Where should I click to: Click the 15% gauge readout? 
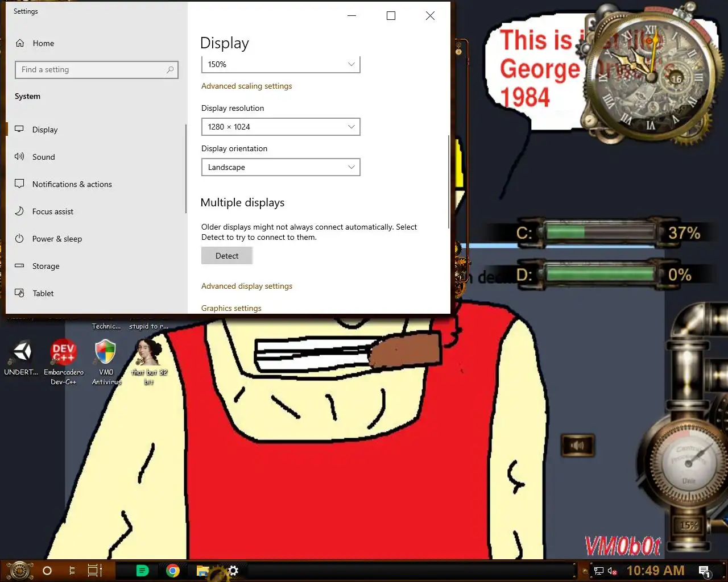[x=689, y=526]
